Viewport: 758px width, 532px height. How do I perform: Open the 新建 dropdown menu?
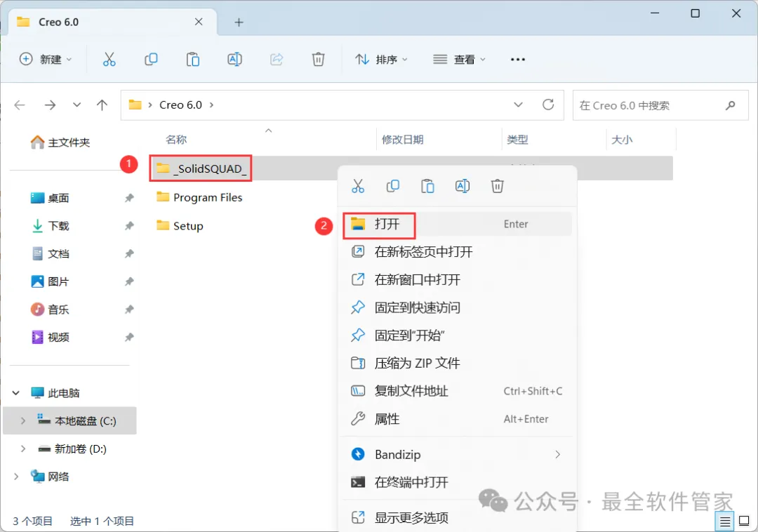(46, 60)
